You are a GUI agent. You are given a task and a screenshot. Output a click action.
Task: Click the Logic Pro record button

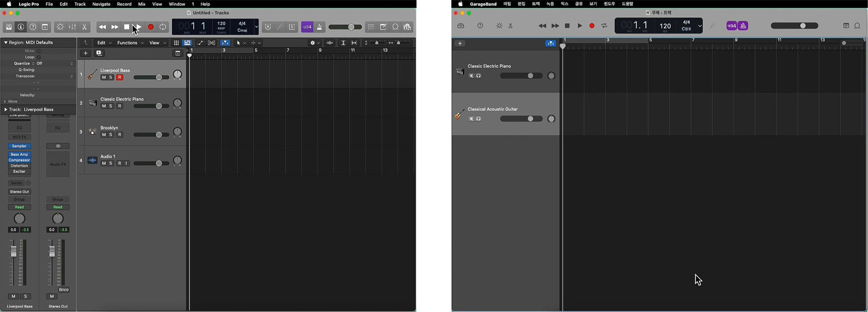[150, 27]
